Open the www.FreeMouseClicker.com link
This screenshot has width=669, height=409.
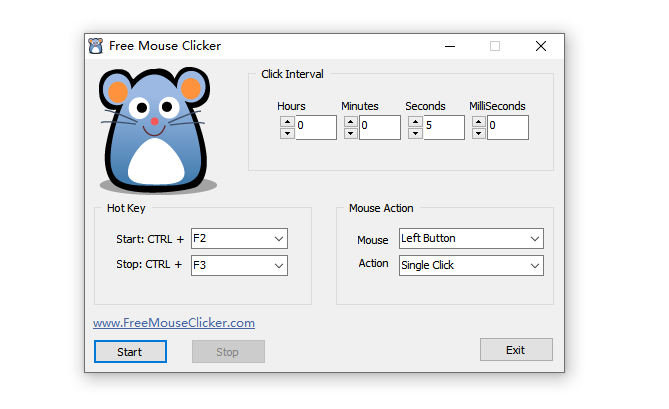174,323
